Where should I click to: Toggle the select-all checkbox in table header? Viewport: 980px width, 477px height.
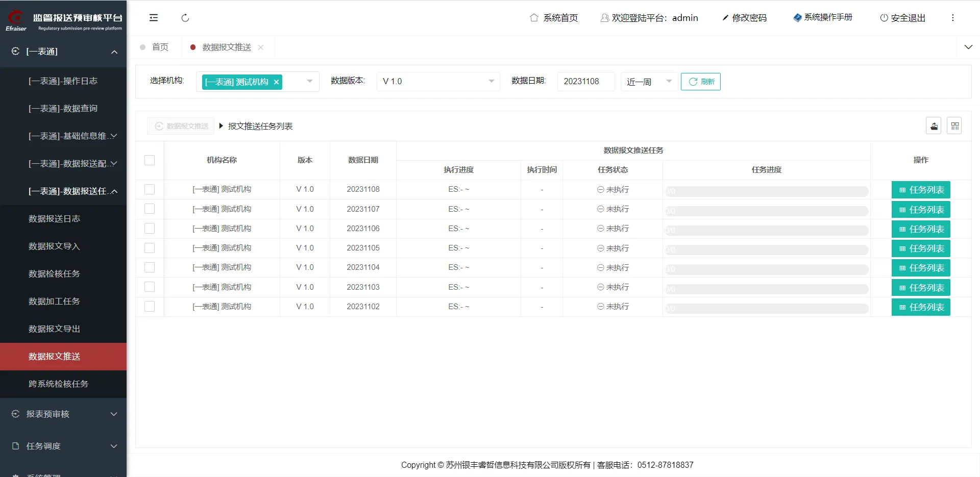click(150, 160)
